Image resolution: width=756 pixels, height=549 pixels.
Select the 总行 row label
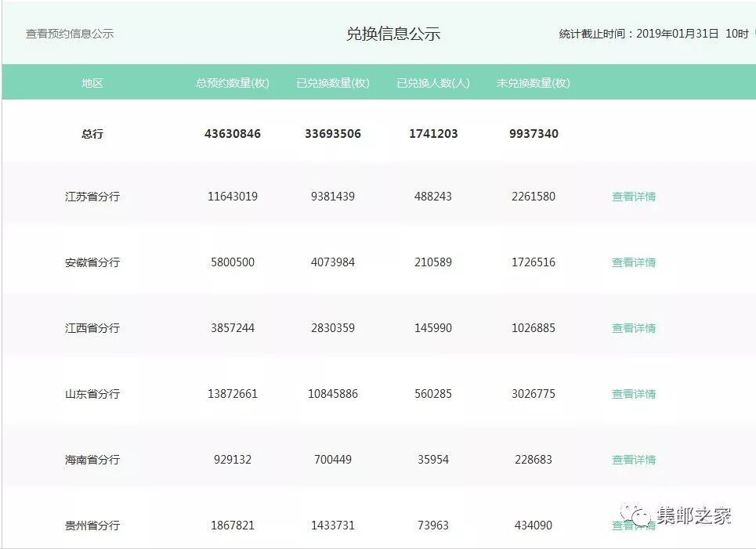92,134
